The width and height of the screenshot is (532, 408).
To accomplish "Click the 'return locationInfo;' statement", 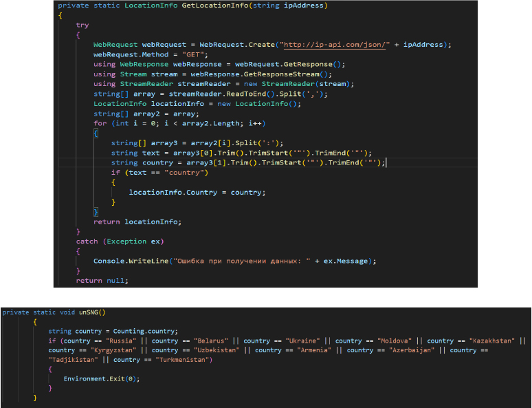I will pyautogui.click(x=137, y=222).
